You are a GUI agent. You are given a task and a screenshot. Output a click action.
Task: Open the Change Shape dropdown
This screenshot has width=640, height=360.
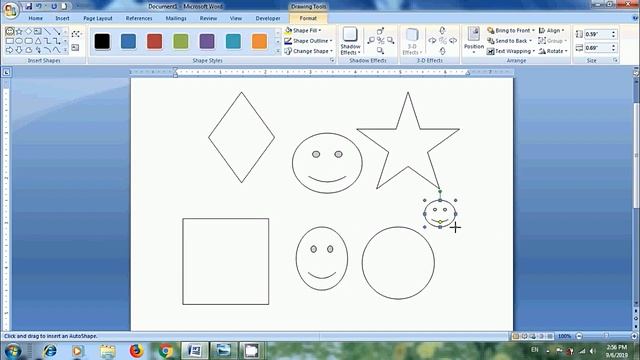click(308, 51)
